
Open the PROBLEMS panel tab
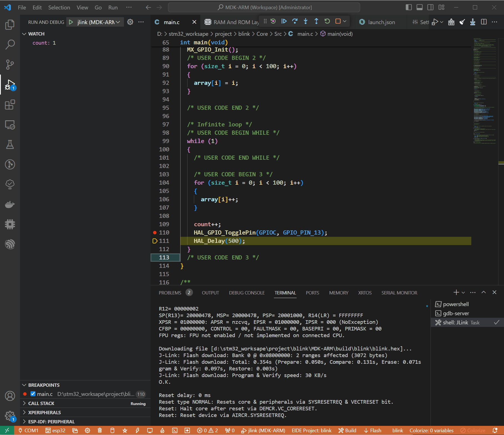[170, 293]
